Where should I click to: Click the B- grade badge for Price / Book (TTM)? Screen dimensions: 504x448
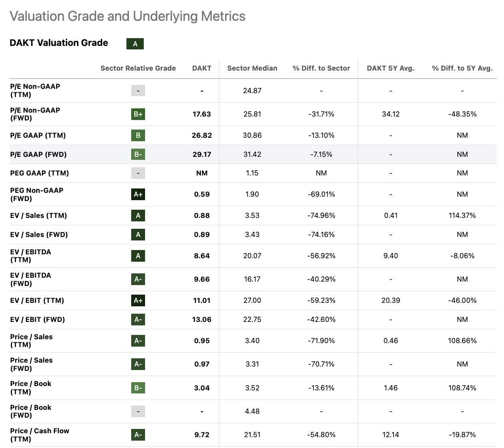point(138,388)
